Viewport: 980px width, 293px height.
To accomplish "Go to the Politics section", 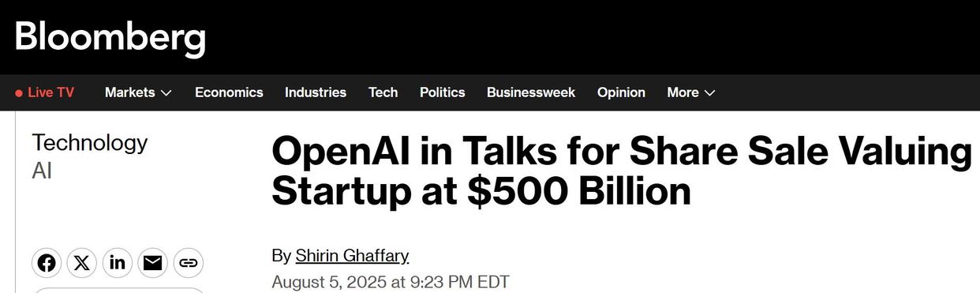I will tap(442, 92).
